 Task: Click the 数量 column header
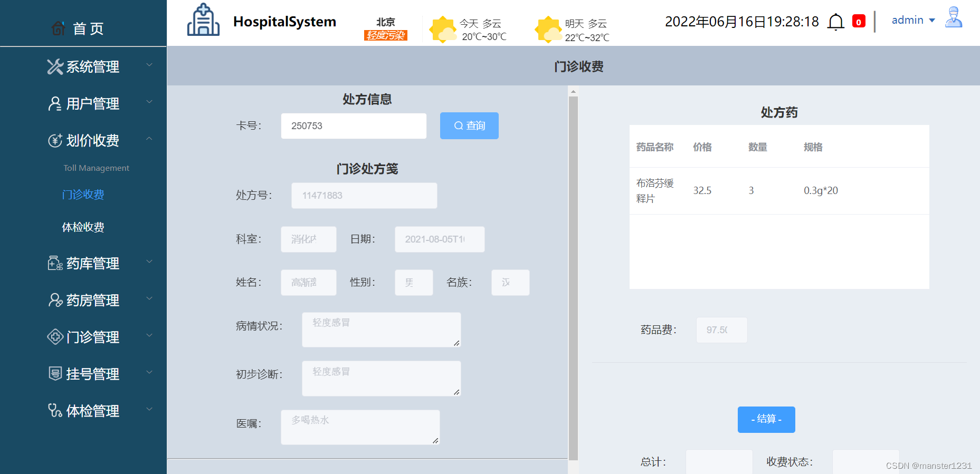tap(758, 147)
